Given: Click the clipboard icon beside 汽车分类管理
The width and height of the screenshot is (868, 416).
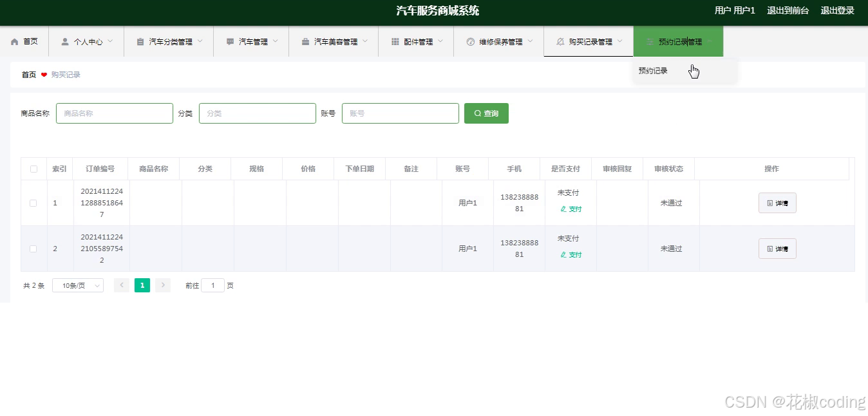Looking at the screenshot, I should [140, 41].
